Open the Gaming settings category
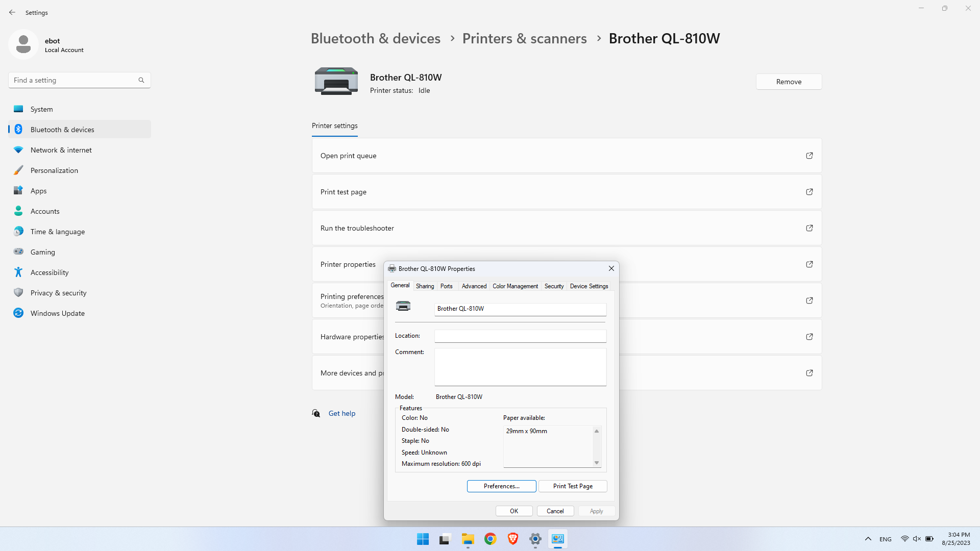Image resolution: width=980 pixels, height=551 pixels. (x=80, y=252)
